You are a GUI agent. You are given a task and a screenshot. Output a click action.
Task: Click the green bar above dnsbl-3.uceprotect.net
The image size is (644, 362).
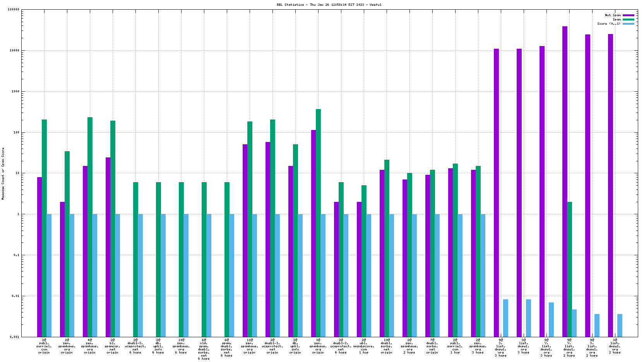coord(135,259)
